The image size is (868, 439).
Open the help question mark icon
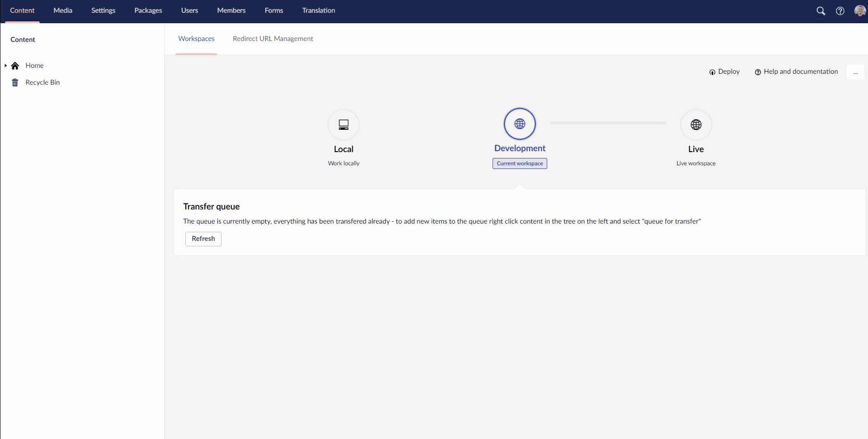click(841, 11)
